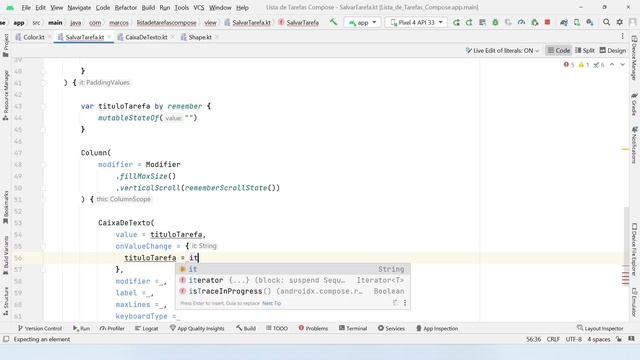Switch to the CaixaDeTexto.kt tab

tap(146, 37)
